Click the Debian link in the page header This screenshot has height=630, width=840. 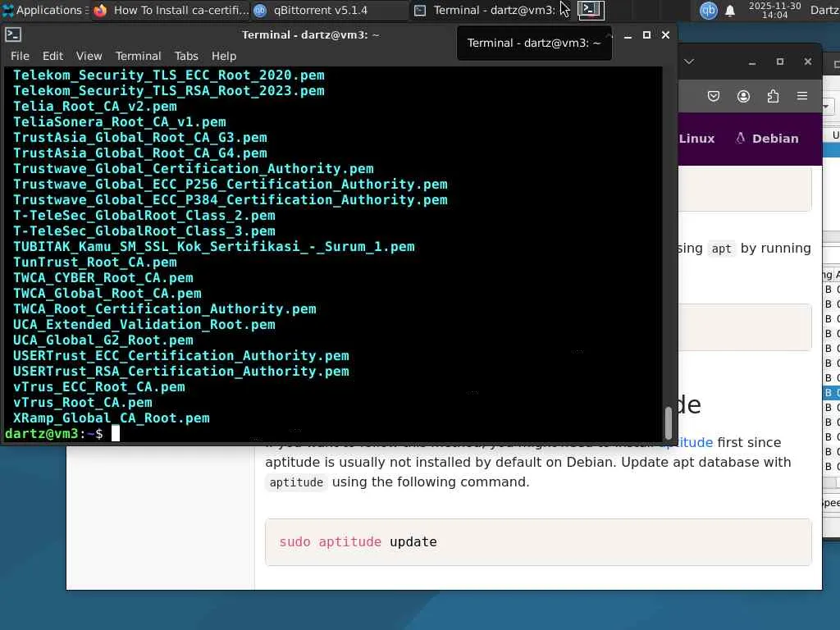pos(767,138)
